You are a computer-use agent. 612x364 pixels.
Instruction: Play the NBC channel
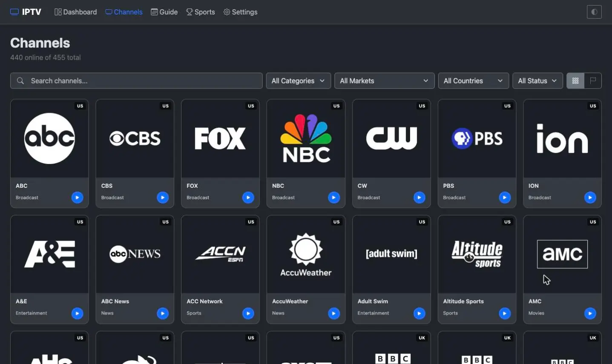click(x=334, y=198)
